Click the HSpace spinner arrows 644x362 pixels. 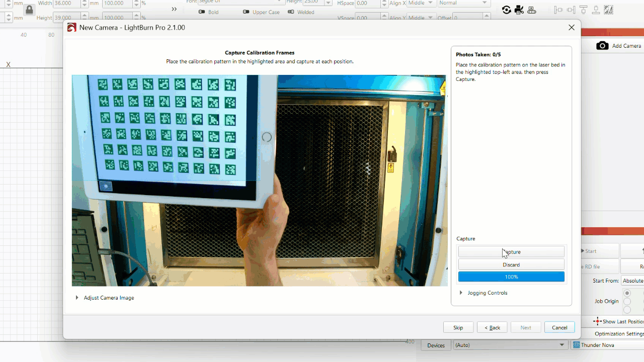tap(385, 3)
